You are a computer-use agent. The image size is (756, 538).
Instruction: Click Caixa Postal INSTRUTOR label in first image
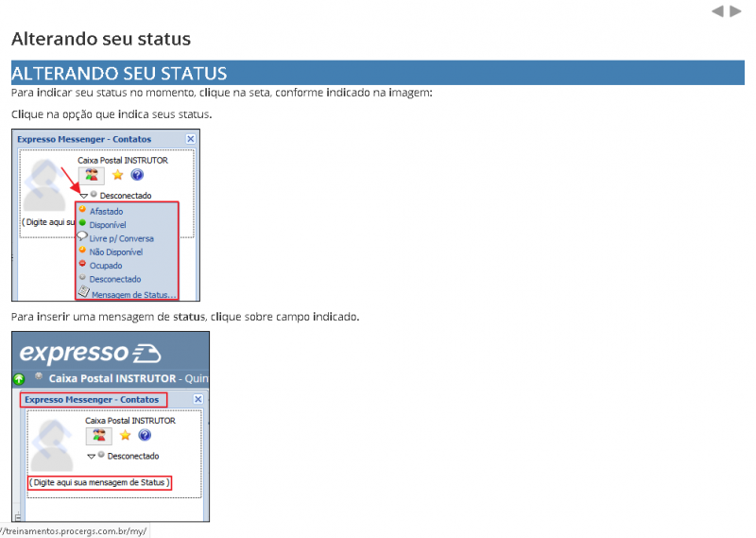[123, 160]
